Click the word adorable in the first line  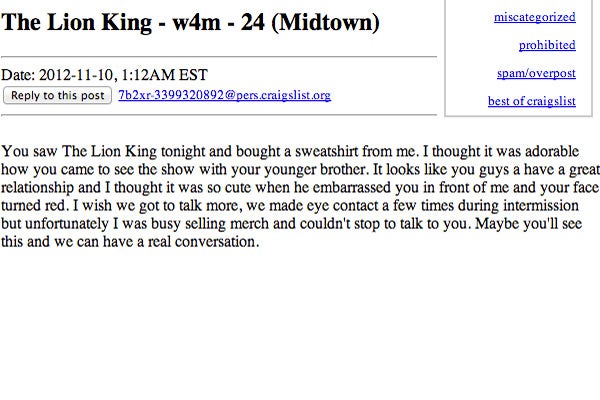pos(552,151)
